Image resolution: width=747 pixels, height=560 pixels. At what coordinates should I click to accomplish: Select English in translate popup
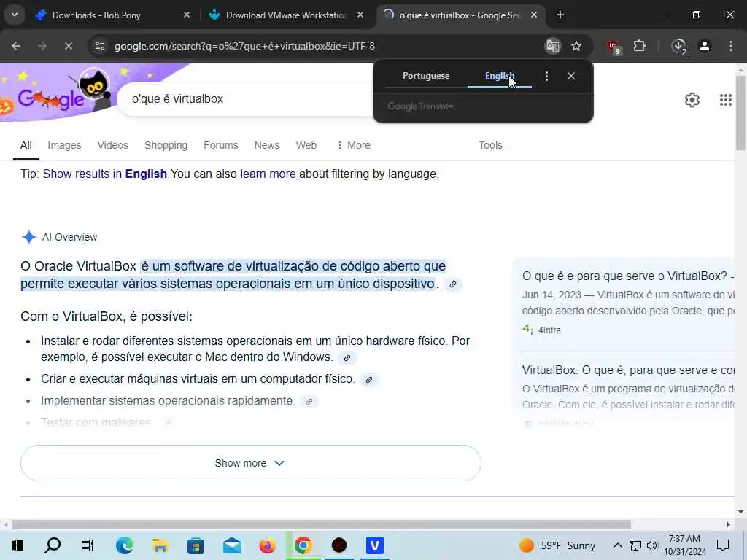[x=499, y=76]
